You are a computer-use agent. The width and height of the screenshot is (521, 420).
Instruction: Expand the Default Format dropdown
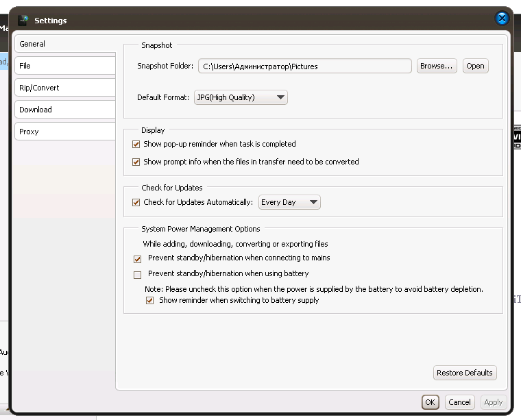[x=241, y=97]
